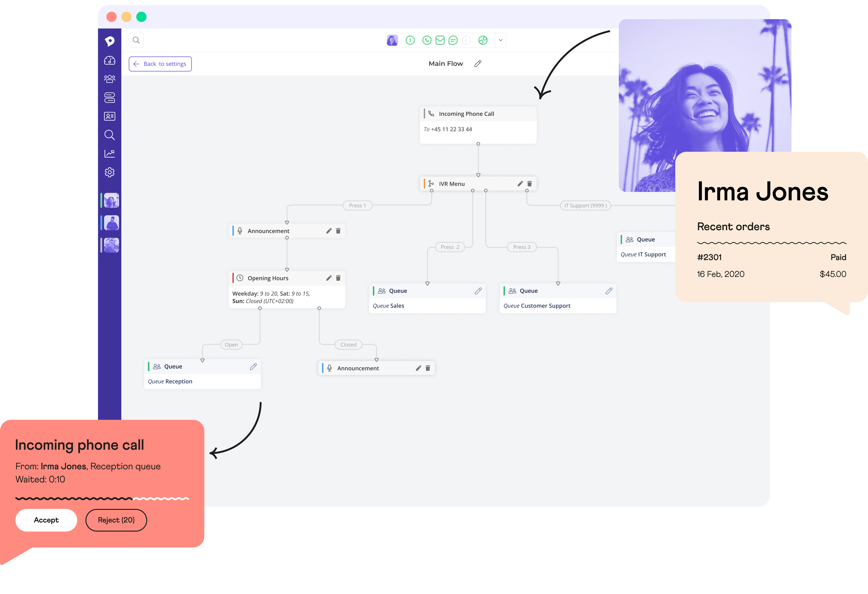Delete the Opening Hours node
The image size is (868, 594).
(x=338, y=278)
